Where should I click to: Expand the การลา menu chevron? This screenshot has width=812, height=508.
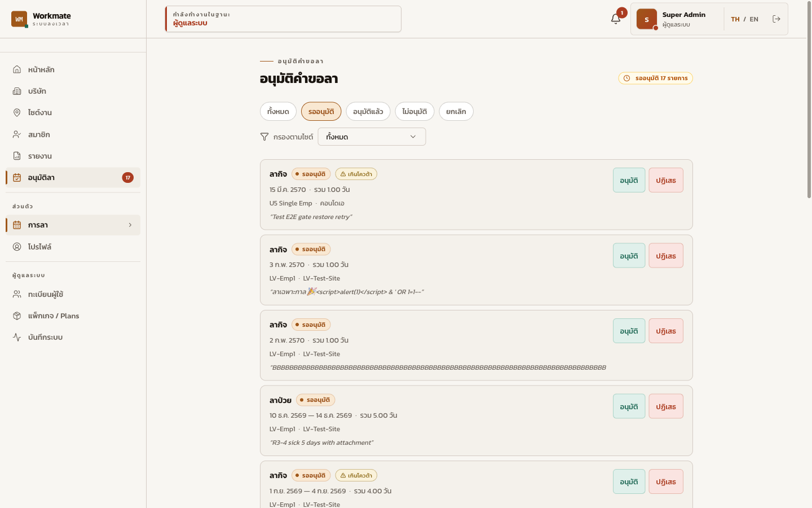(x=130, y=225)
